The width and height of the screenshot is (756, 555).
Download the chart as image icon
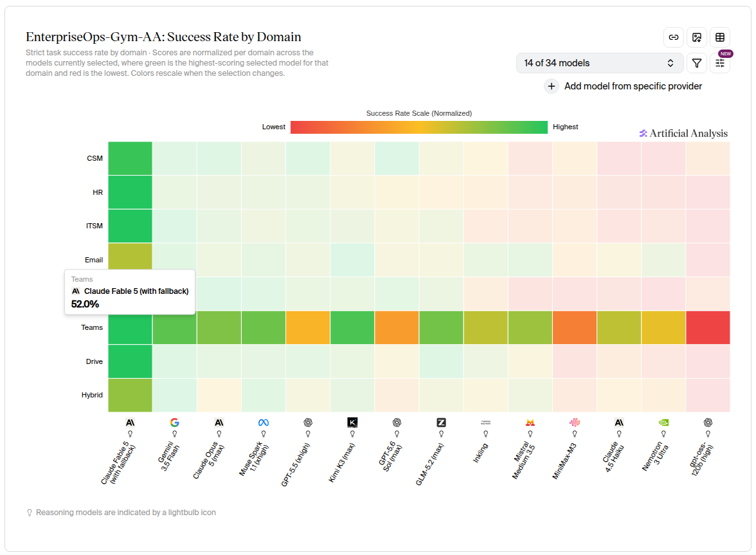(697, 37)
